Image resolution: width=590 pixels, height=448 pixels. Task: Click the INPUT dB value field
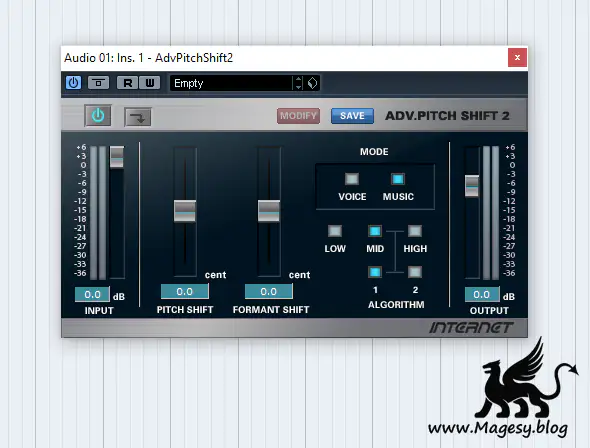[x=92, y=294]
